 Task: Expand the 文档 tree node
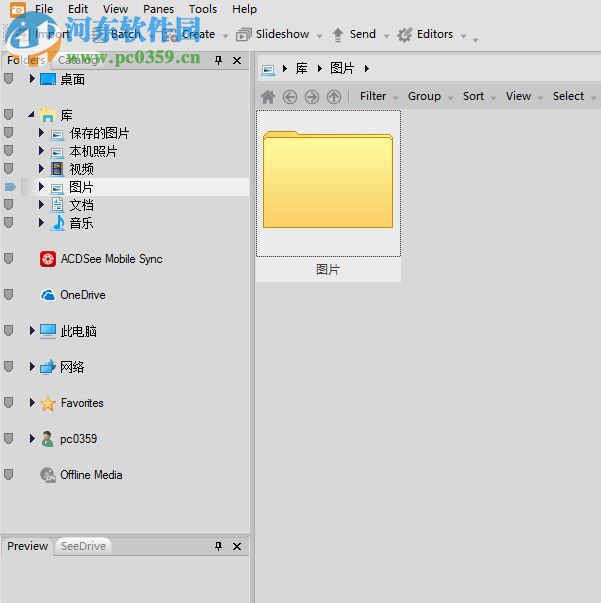41,204
